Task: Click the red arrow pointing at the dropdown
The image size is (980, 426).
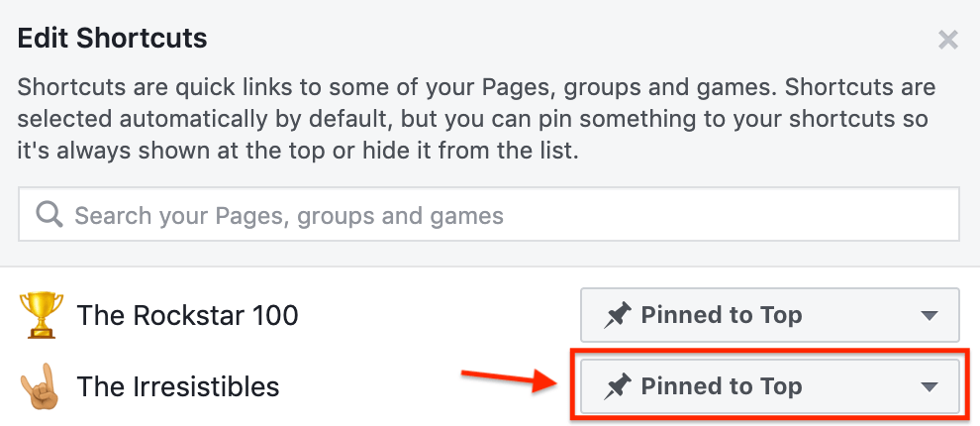Action: pyautogui.click(x=508, y=379)
